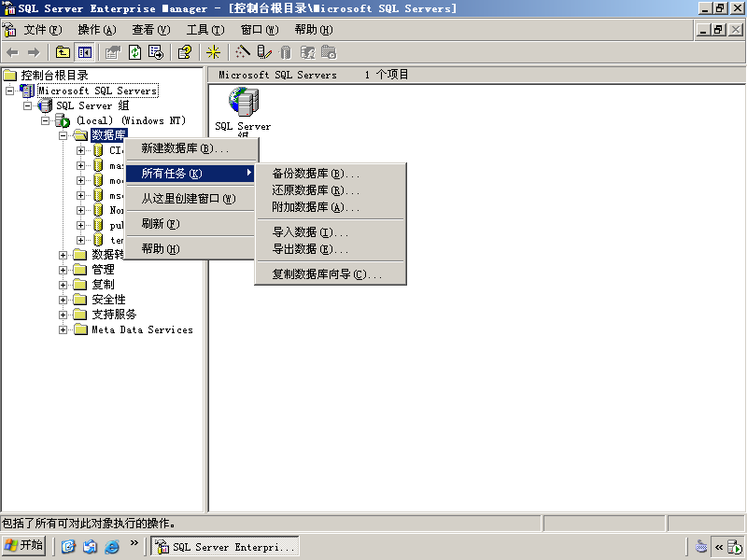Choose 备份数据库(B)... in submenu
The image size is (747, 560).
pyautogui.click(x=331, y=174)
